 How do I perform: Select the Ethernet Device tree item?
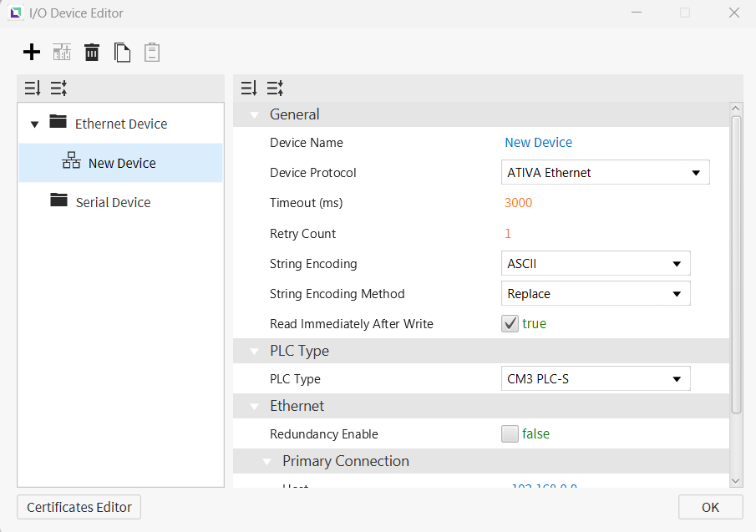click(121, 124)
